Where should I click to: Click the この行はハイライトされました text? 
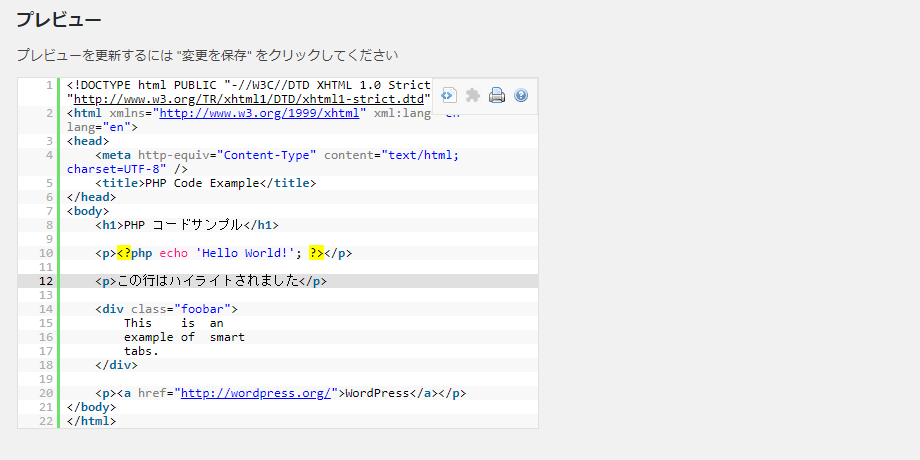tap(209, 281)
